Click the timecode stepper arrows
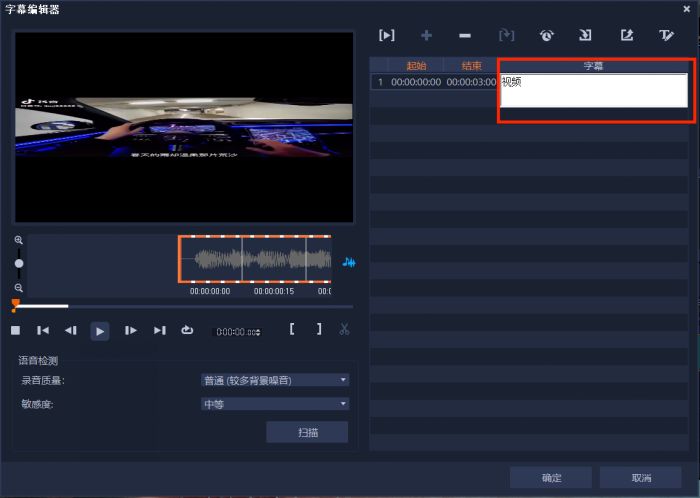700x498 pixels. click(258, 332)
